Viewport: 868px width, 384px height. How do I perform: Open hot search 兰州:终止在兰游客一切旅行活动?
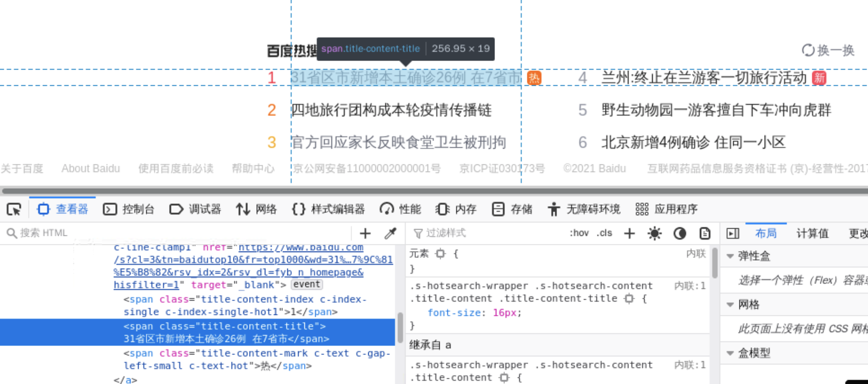[704, 78]
